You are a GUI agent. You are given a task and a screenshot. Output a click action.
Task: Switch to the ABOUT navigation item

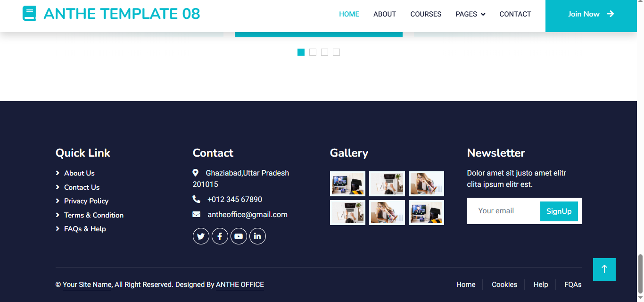click(384, 14)
